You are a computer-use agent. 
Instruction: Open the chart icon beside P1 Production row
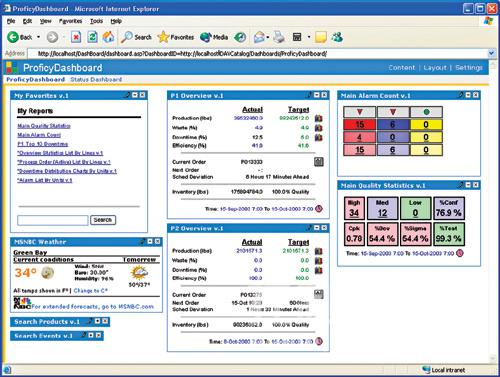point(319,118)
